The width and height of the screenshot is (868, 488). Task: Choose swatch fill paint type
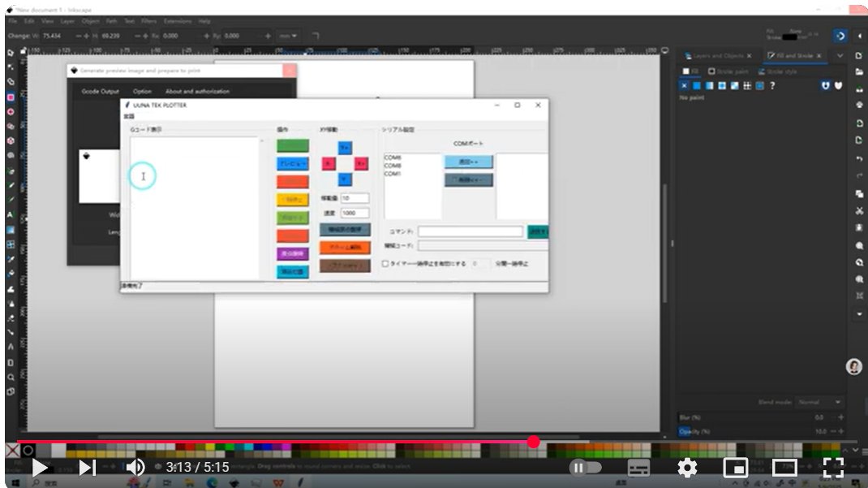(x=760, y=86)
